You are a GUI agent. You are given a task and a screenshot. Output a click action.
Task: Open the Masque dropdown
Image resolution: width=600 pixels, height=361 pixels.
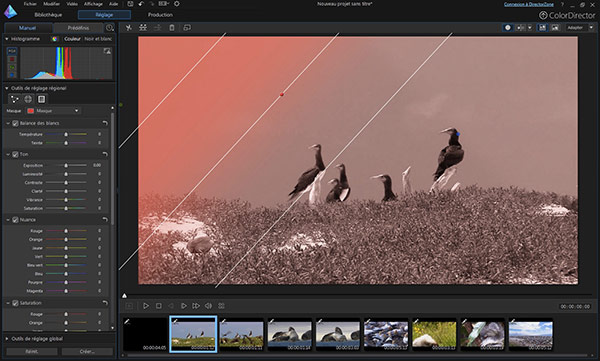click(53, 111)
